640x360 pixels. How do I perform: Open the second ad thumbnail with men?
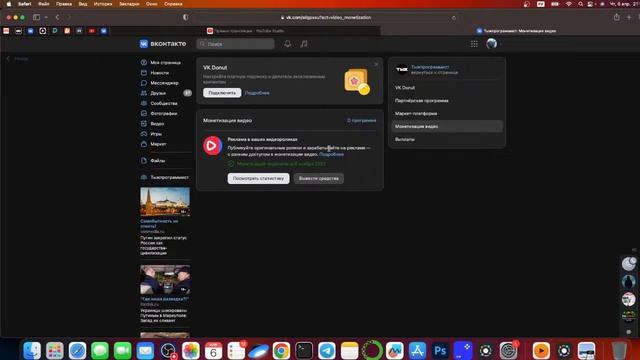click(165, 280)
